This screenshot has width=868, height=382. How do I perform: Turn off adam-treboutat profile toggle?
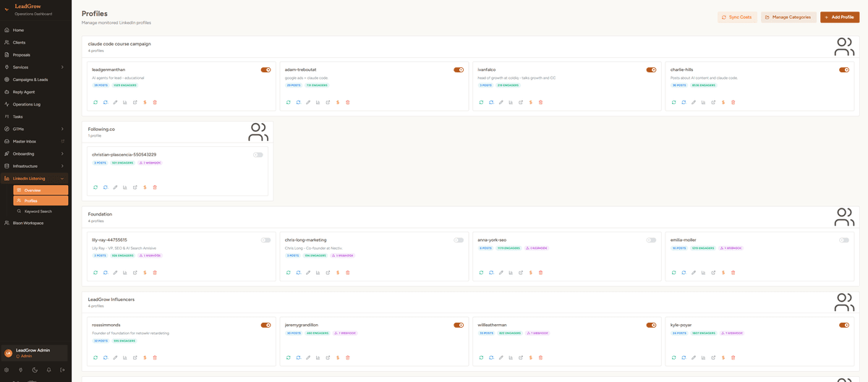pos(459,70)
